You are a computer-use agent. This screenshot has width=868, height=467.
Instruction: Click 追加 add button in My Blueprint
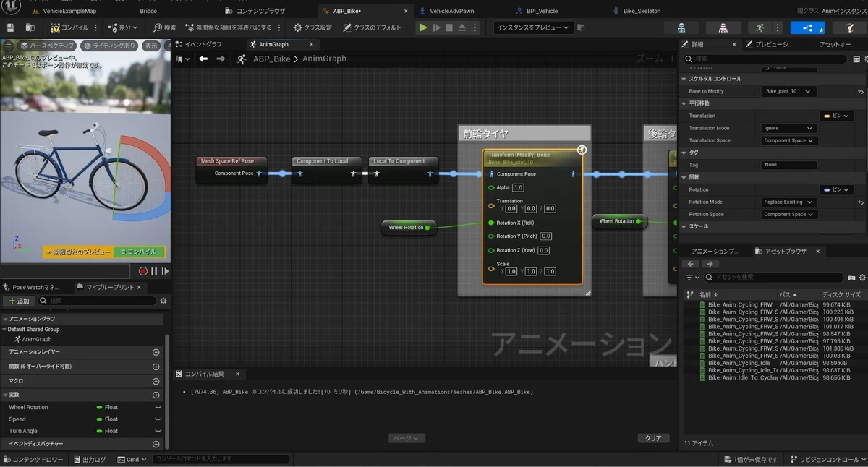(x=19, y=301)
